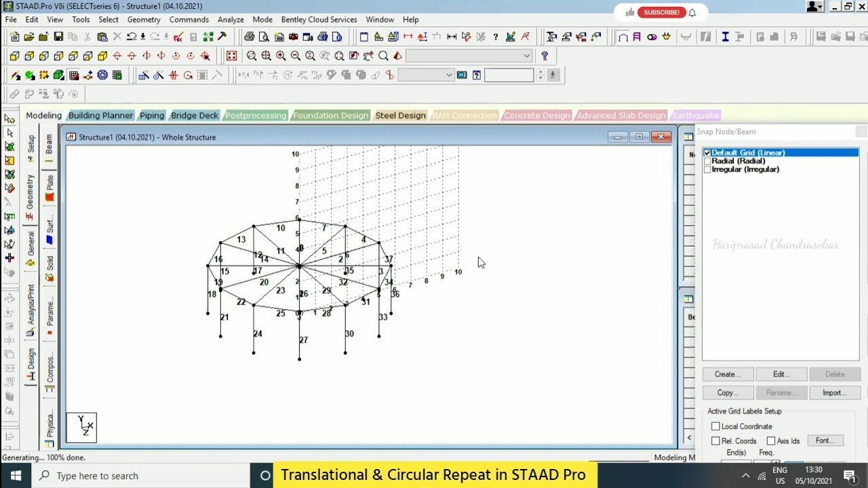Screen dimensions: 868x488
Task: Click the Edit... button
Action: (781, 374)
